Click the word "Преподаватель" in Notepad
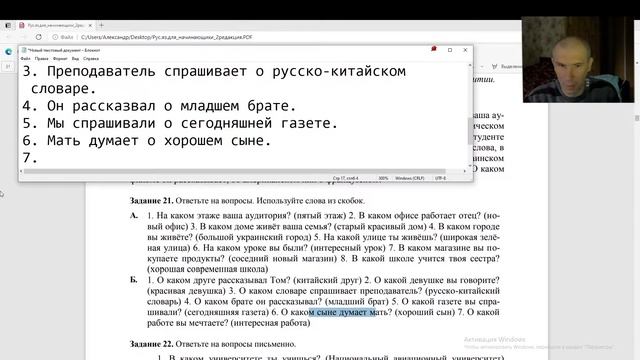Viewport: 640px width, 360px height. click(101, 71)
